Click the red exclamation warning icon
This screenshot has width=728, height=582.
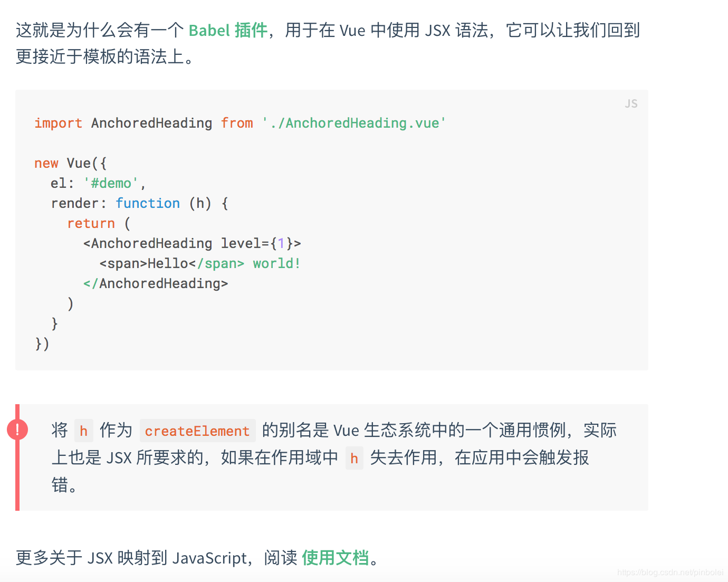(x=17, y=430)
